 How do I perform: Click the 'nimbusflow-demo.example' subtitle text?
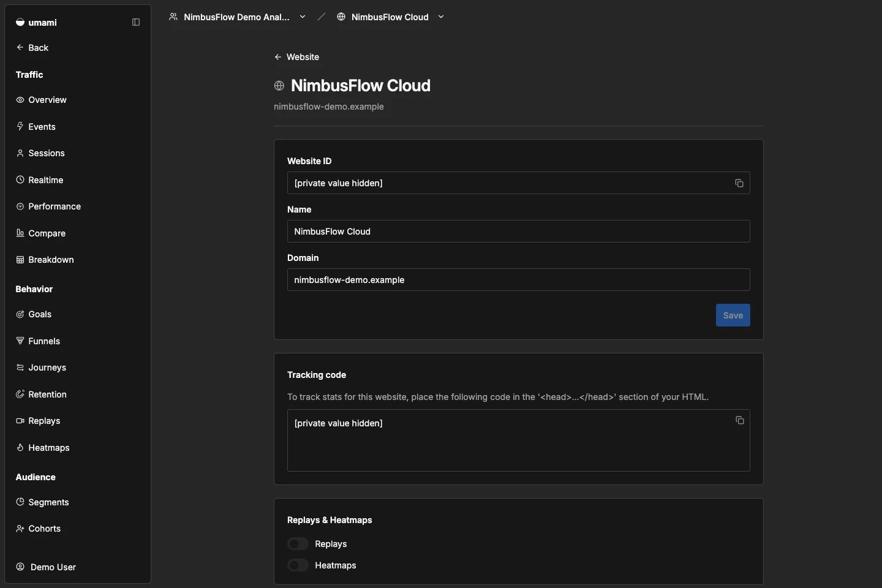pos(329,107)
